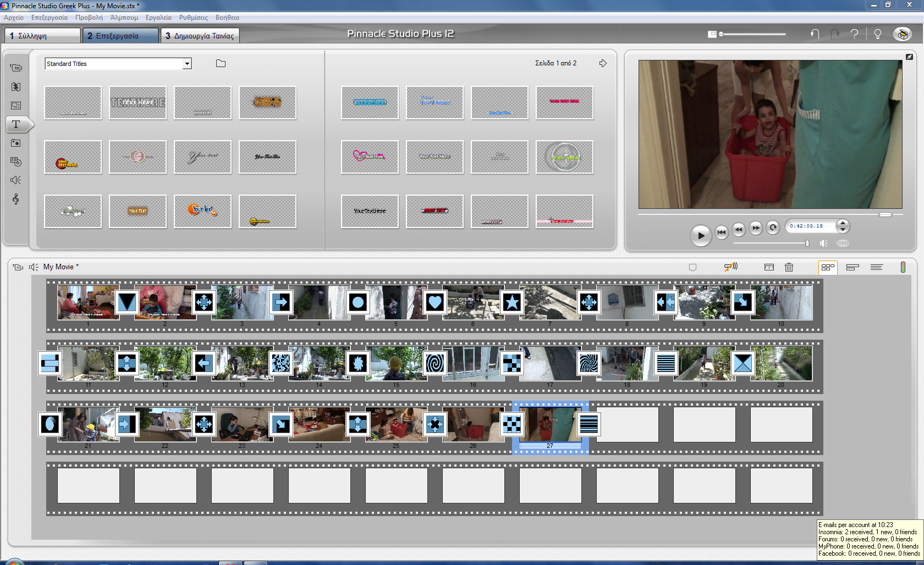Click heart transition after clip 5
This screenshot has height=565, width=924.
[x=435, y=302]
